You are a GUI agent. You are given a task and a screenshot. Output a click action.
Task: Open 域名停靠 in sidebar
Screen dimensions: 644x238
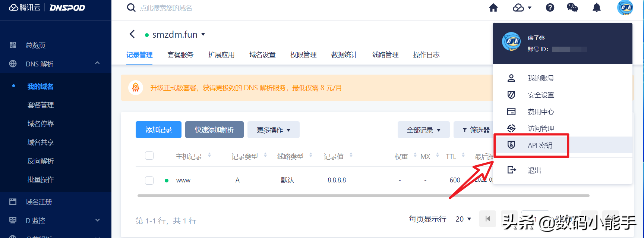click(x=41, y=124)
